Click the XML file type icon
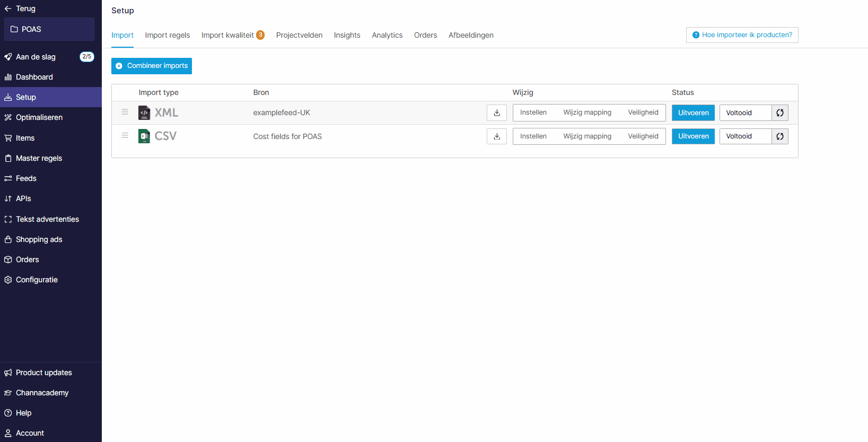The width and height of the screenshot is (868, 442). pyautogui.click(x=144, y=112)
